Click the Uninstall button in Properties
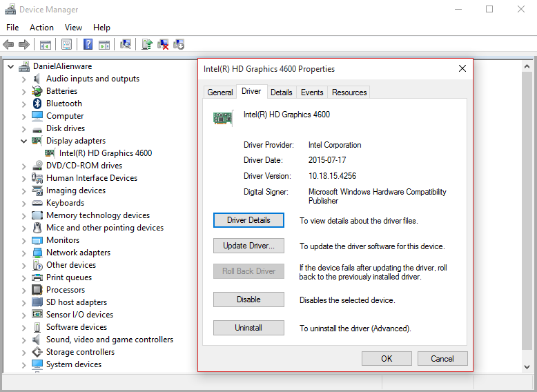Image resolution: width=537 pixels, height=392 pixels. (248, 328)
